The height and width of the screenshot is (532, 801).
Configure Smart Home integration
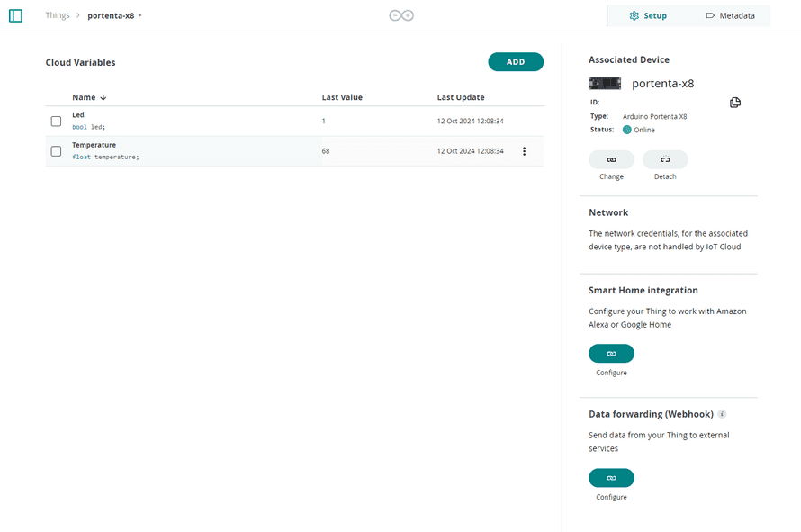tap(611, 354)
